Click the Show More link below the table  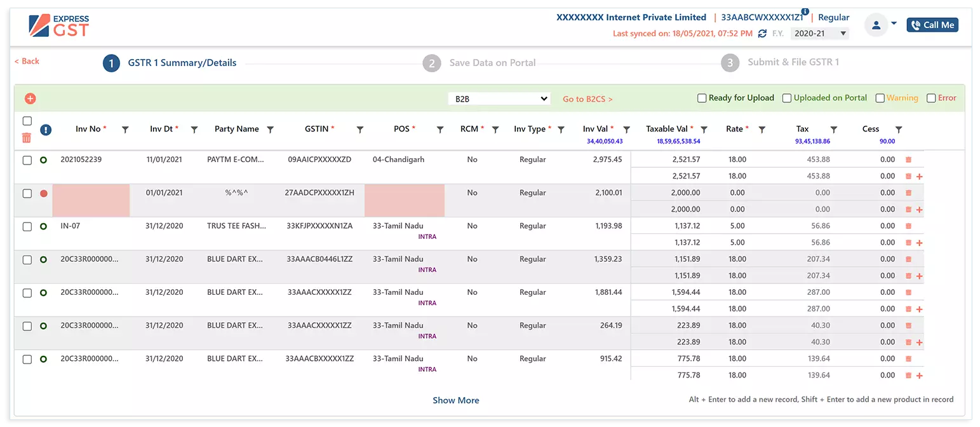click(456, 400)
